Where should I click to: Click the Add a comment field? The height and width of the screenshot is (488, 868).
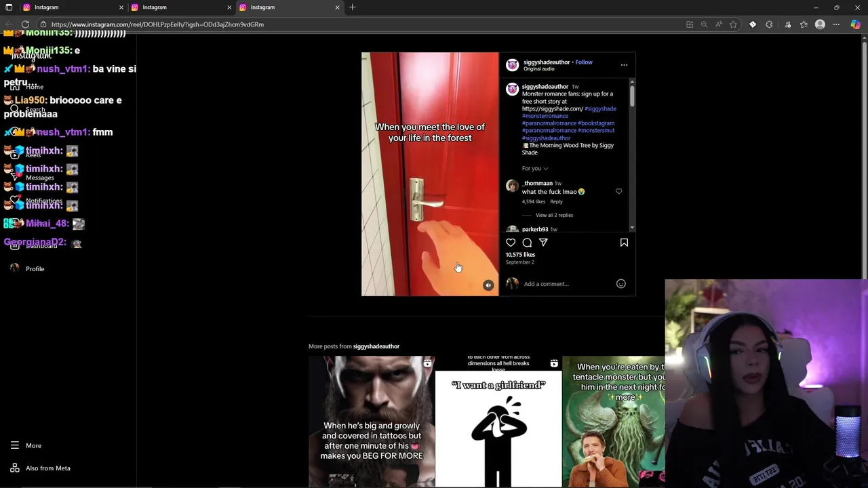coord(567,284)
